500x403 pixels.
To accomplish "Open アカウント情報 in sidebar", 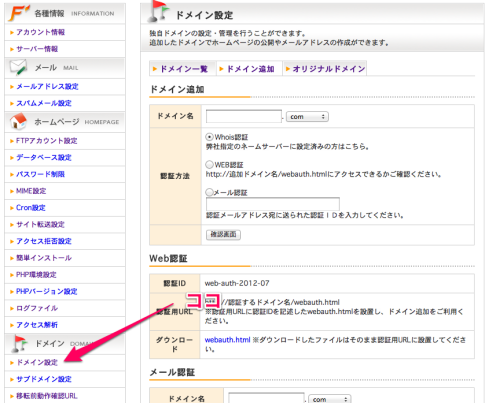I will 40,32.
